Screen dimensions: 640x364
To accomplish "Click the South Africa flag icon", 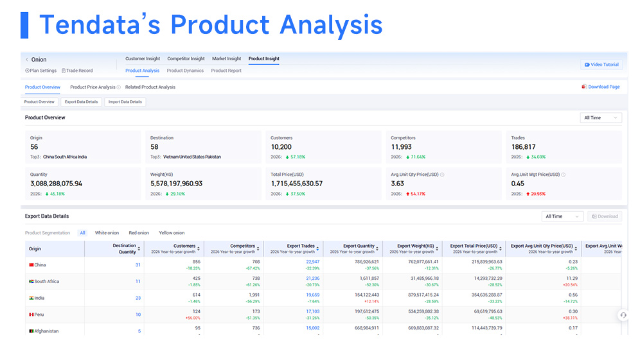I will pyautogui.click(x=31, y=282).
